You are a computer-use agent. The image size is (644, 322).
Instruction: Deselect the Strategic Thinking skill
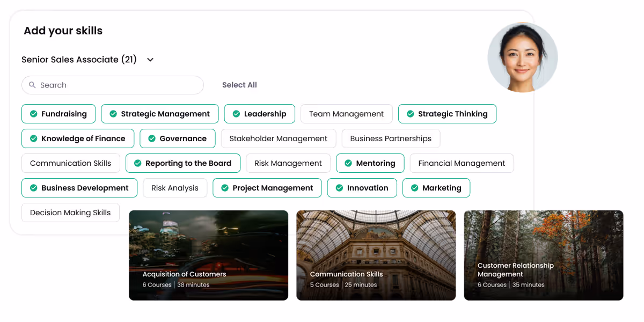[447, 114]
